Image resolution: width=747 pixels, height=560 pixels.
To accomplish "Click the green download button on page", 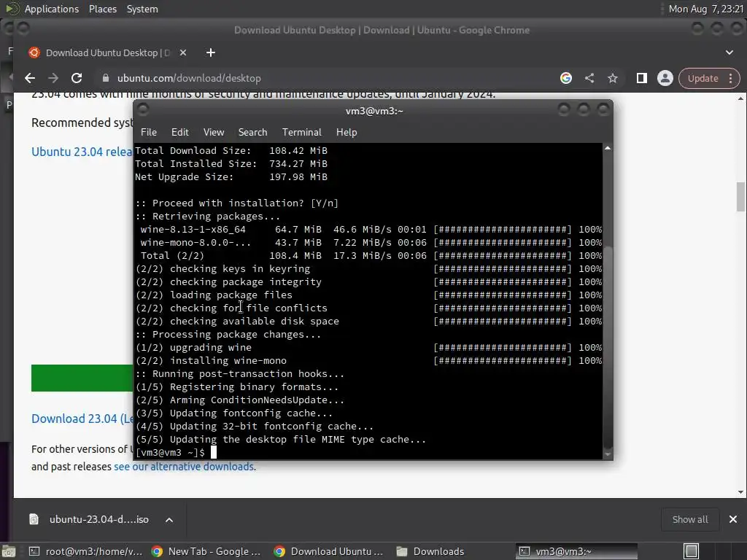I will [x=82, y=378].
